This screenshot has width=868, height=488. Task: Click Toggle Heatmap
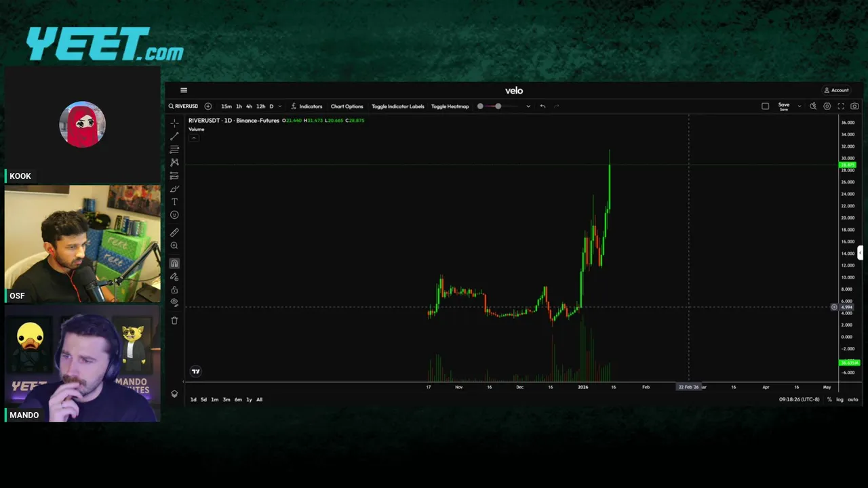(450, 106)
